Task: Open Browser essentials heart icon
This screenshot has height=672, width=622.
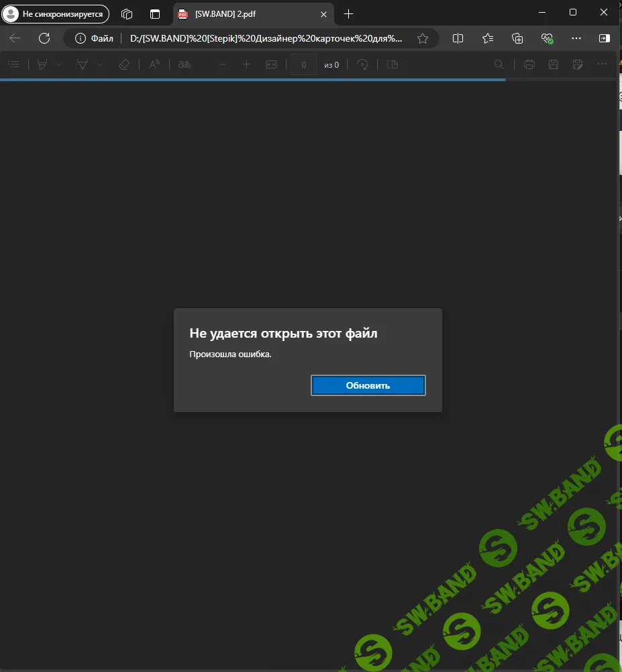Action: click(x=547, y=38)
